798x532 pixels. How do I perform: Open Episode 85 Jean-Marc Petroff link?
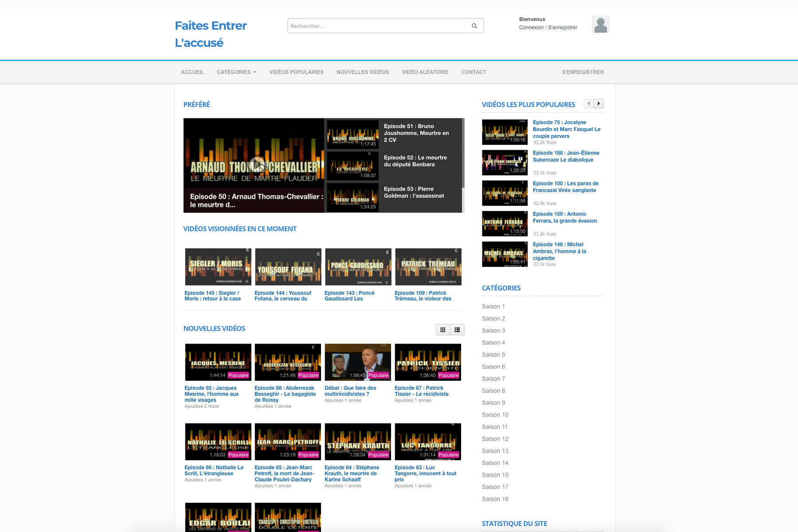click(283, 473)
